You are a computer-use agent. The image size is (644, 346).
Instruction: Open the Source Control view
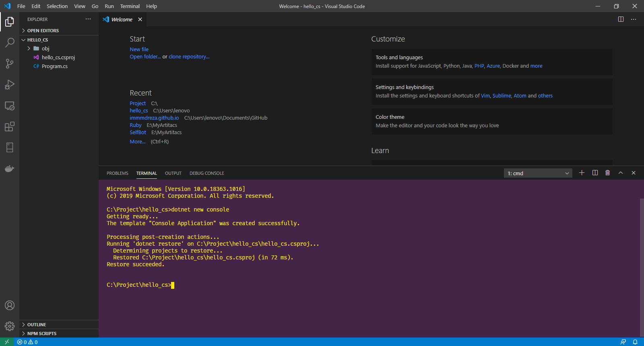(10, 64)
